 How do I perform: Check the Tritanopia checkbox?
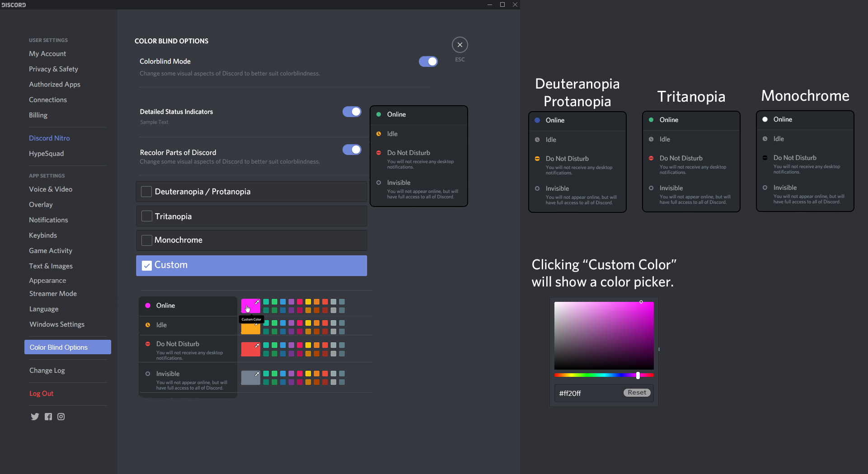pyautogui.click(x=146, y=216)
